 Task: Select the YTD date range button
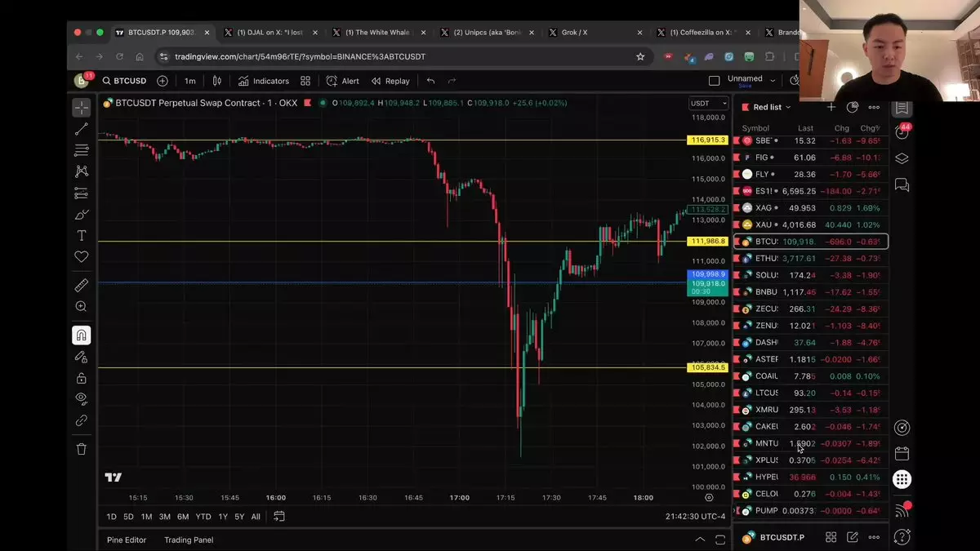click(203, 517)
